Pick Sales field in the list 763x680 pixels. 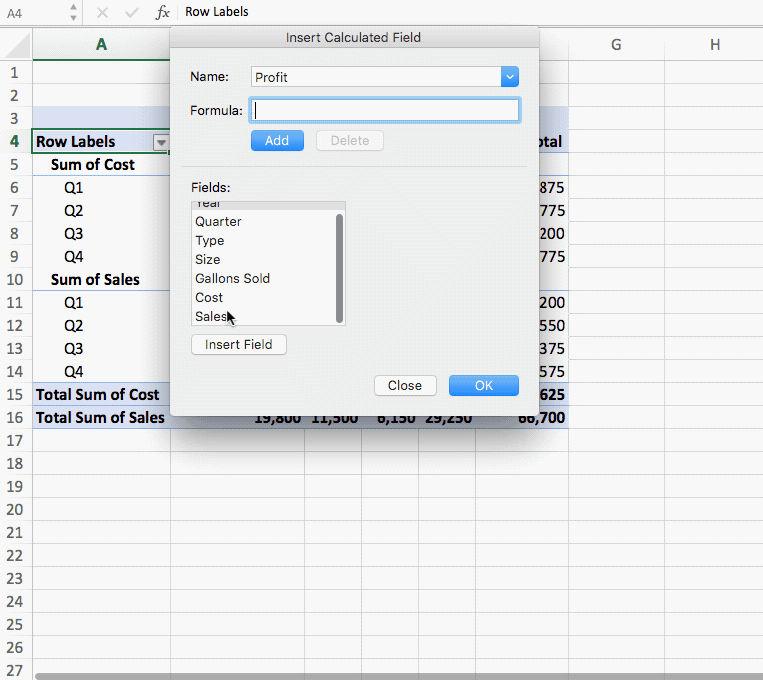coord(210,317)
